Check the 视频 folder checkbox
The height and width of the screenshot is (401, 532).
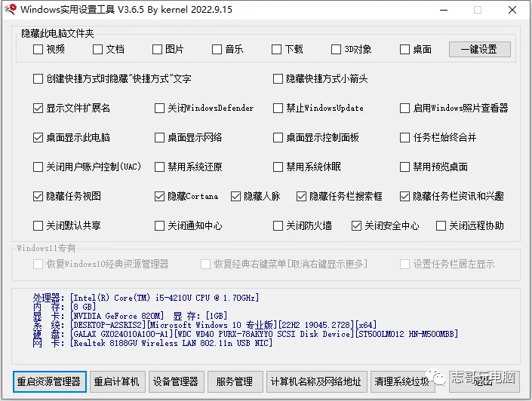point(38,50)
